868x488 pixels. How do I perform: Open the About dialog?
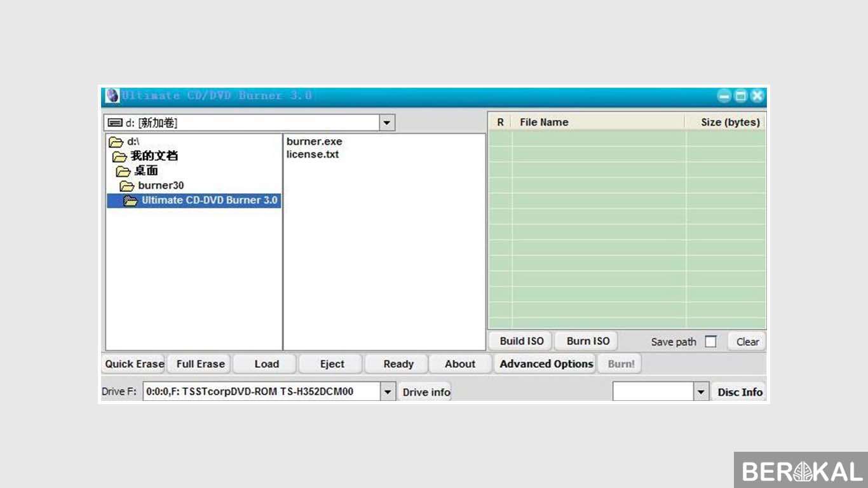tap(460, 364)
